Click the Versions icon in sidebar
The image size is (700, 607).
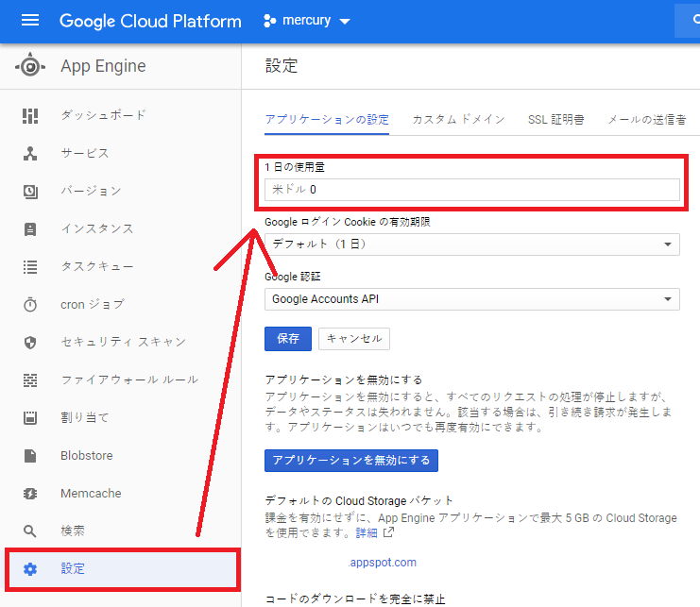click(30, 191)
